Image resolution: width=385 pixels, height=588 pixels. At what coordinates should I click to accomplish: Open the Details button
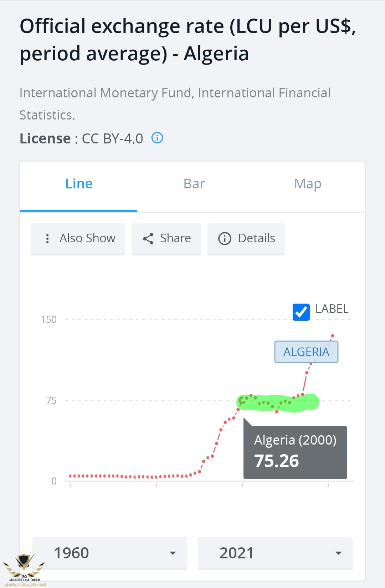[x=246, y=239]
